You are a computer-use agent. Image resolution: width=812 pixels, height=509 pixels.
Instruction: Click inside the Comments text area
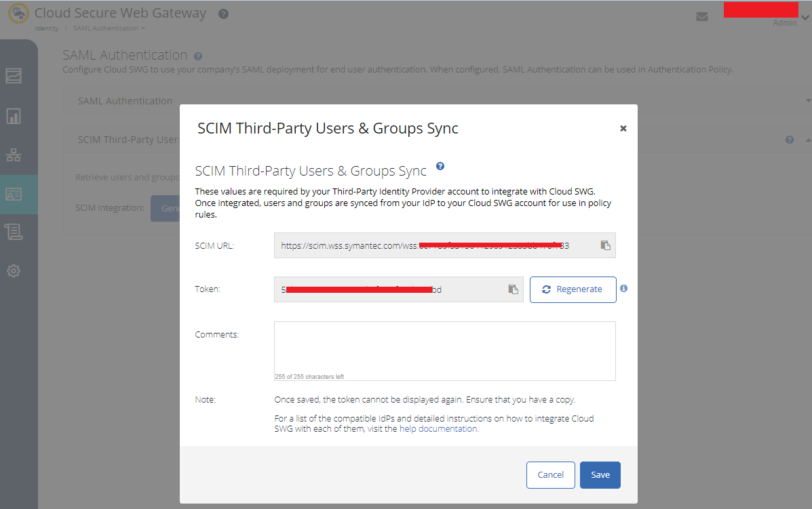tap(445, 350)
